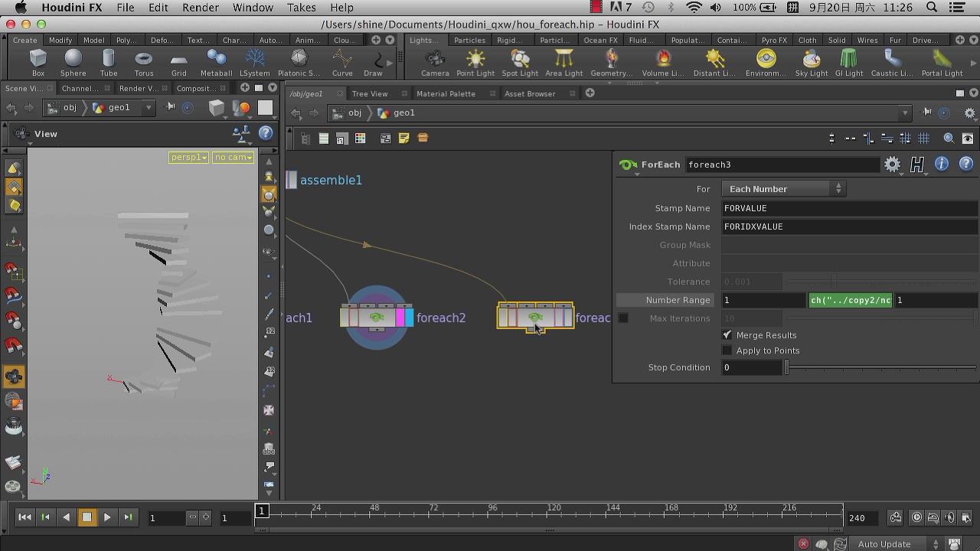Open the ForEach parameter gear menu
The width and height of the screenshot is (980, 551).
(892, 165)
